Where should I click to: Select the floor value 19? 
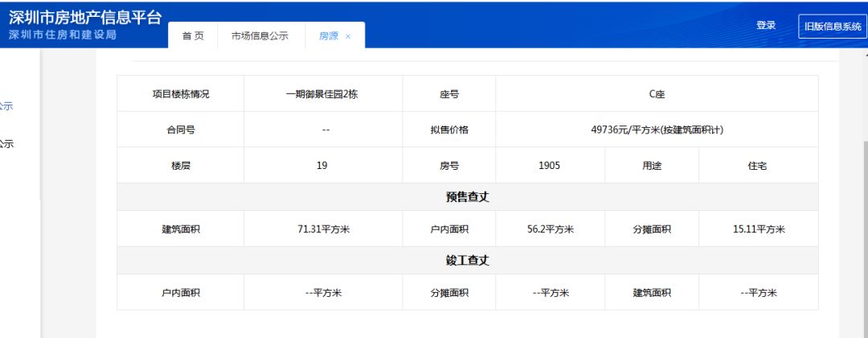pyautogui.click(x=322, y=165)
